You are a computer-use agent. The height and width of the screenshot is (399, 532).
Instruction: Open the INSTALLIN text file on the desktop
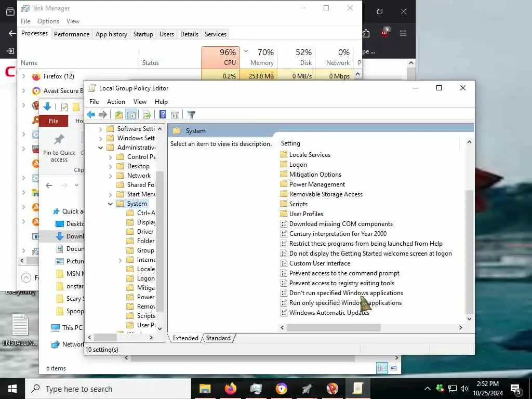20,330
